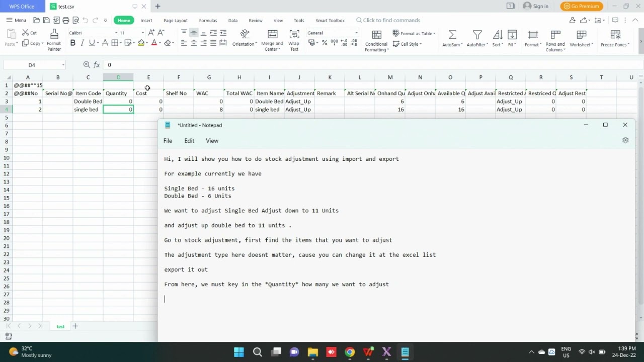Image resolution: width=644 pixels, height=362 pixels.
Task: Click the Undo arrow
Action: 85,20
